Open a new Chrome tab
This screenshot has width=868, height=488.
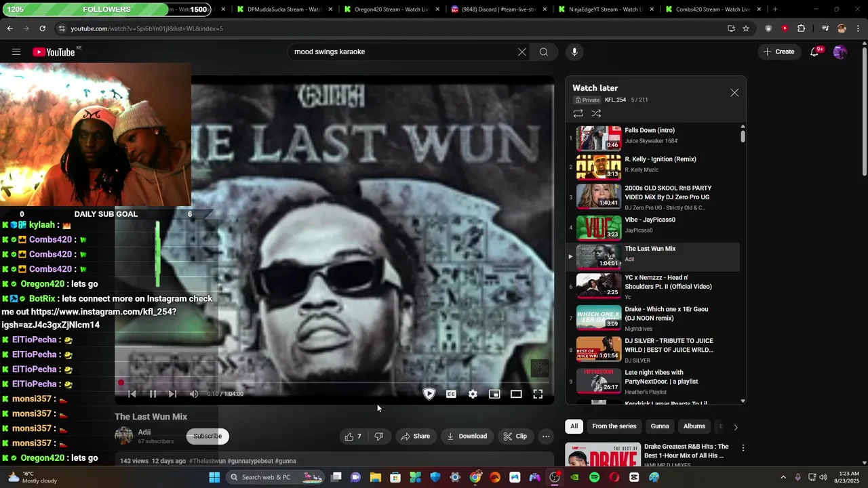tap(775, 9)
